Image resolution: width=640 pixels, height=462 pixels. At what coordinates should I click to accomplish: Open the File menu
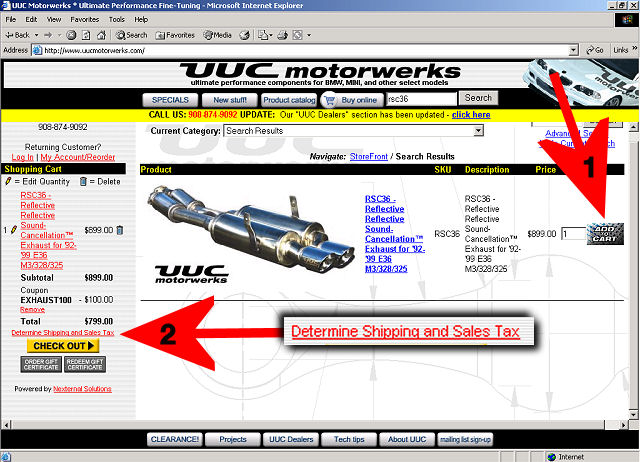pyautogui.click(x=11, y=19)
